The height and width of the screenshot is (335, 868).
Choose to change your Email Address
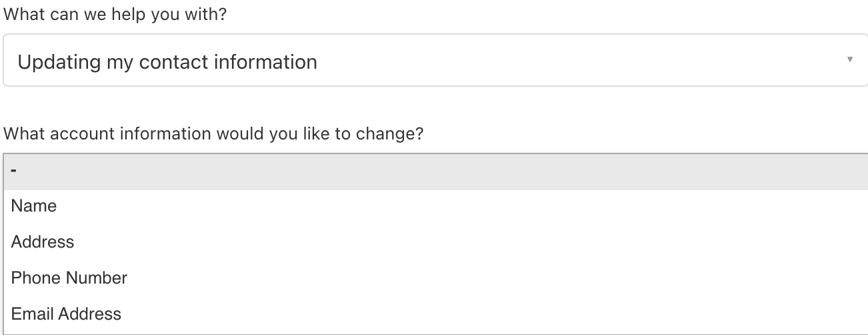[x=66, y=314]
